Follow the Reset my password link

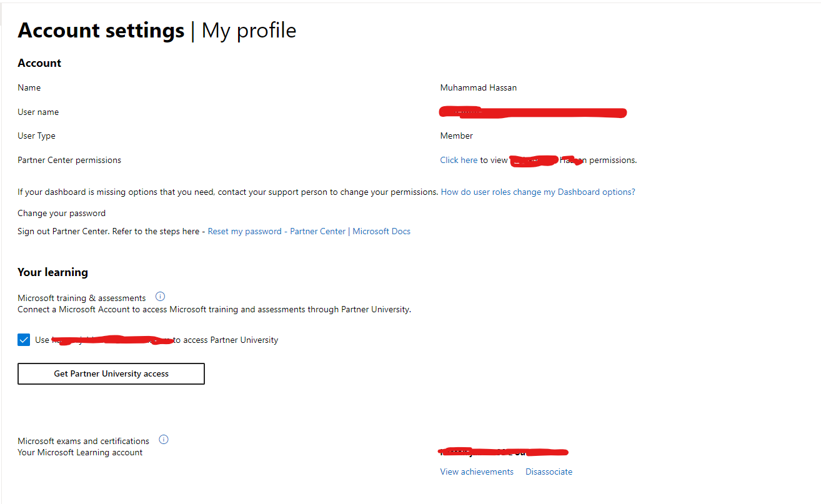pos(244,230)
